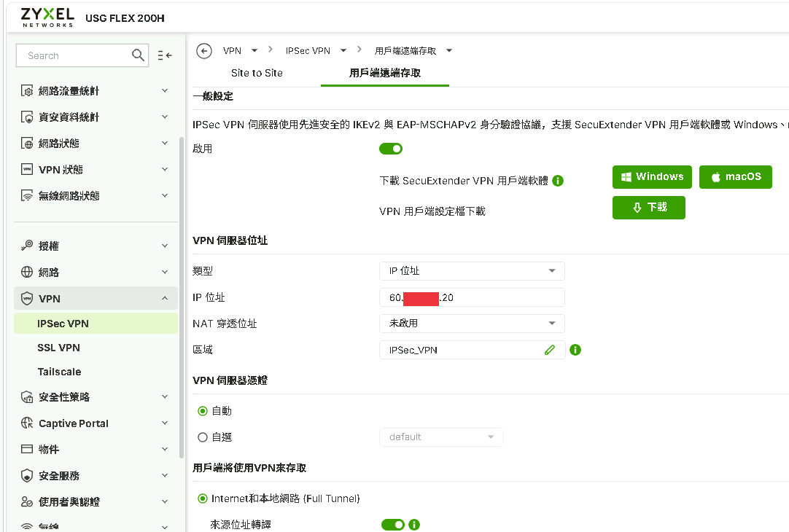Click the 網路狀態 globe icon
This screenshot has height=532, width=789.
(27, 144)
